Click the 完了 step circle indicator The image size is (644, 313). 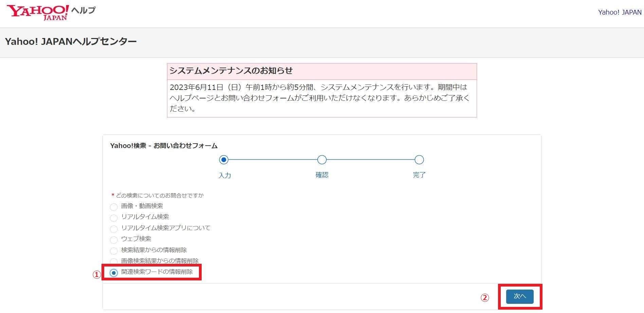coord(419,160)
